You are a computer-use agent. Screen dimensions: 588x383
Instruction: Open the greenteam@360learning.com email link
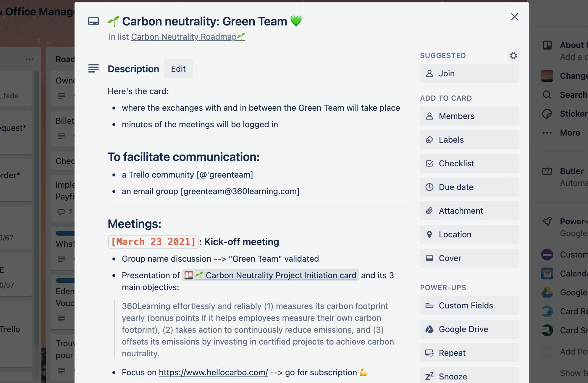point(240,191)
